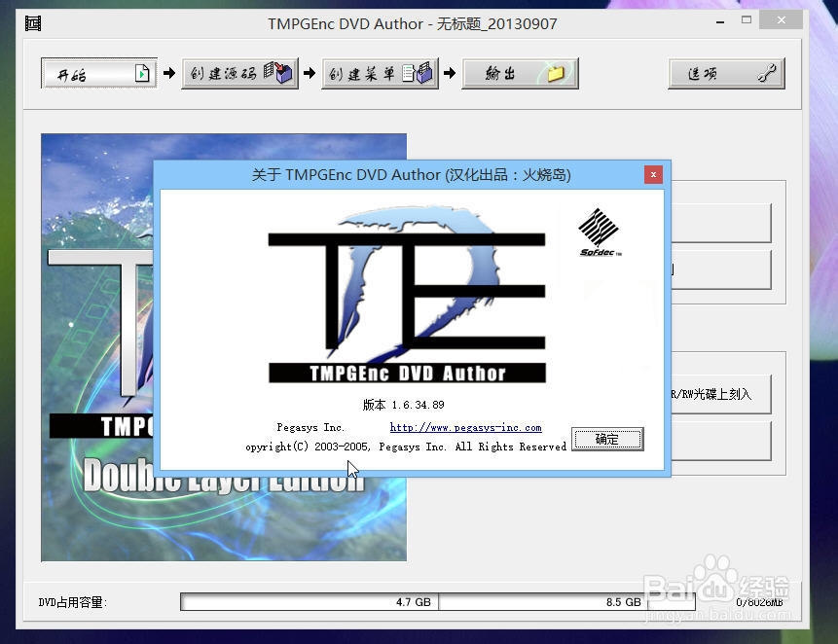This screenshot has height=644, width=838.
Task: Close the TMPGEnc DVD Author main window
Action: (x=782, y=20)
